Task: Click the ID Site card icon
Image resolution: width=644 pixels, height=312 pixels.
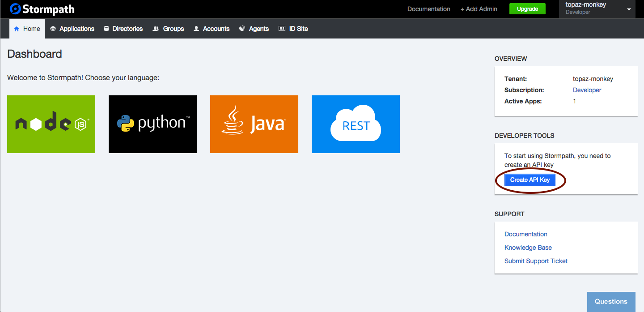Action: tap(282, 29)
